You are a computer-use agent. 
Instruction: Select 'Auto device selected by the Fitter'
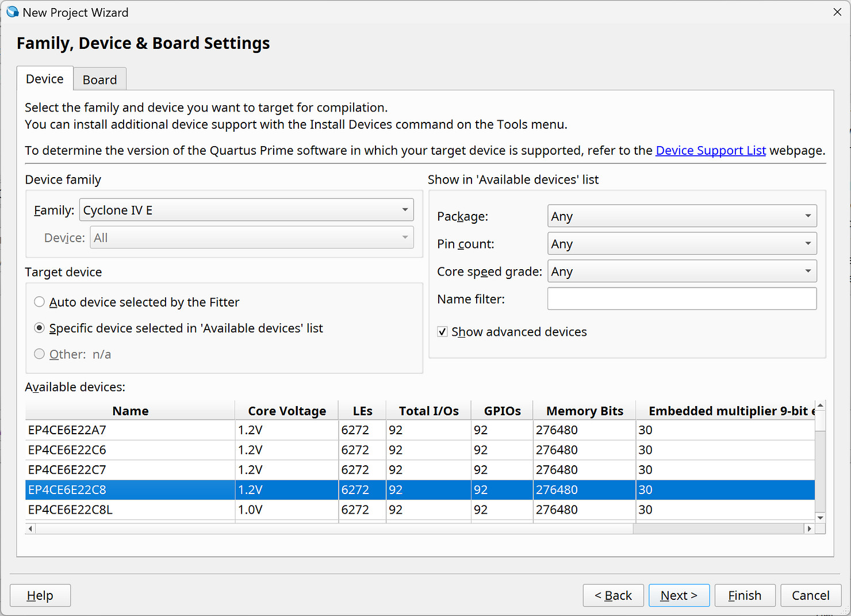pyautogui.click(x=40, y=302)
